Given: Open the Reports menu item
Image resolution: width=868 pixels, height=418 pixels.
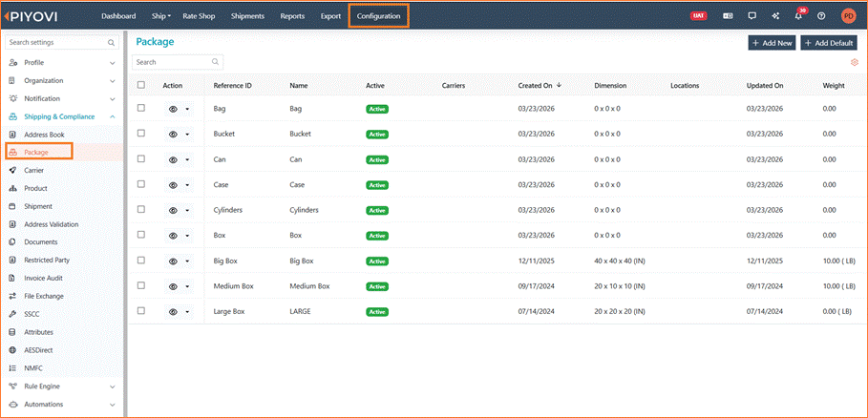Looking at the screenshot, I should click(292, 16).
